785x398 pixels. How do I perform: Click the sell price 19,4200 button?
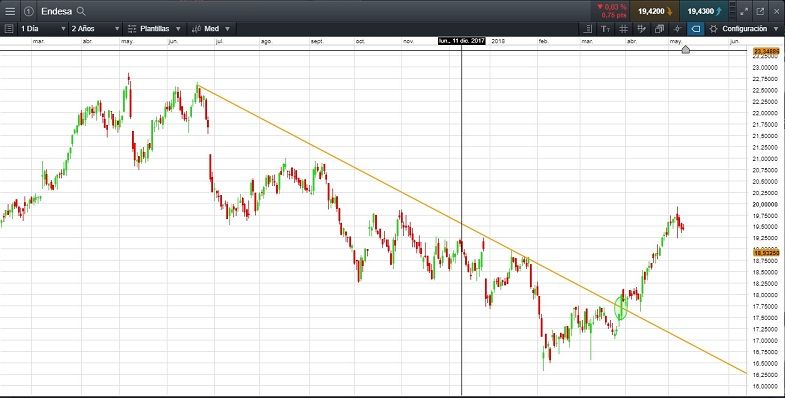(x=654, y=11)
